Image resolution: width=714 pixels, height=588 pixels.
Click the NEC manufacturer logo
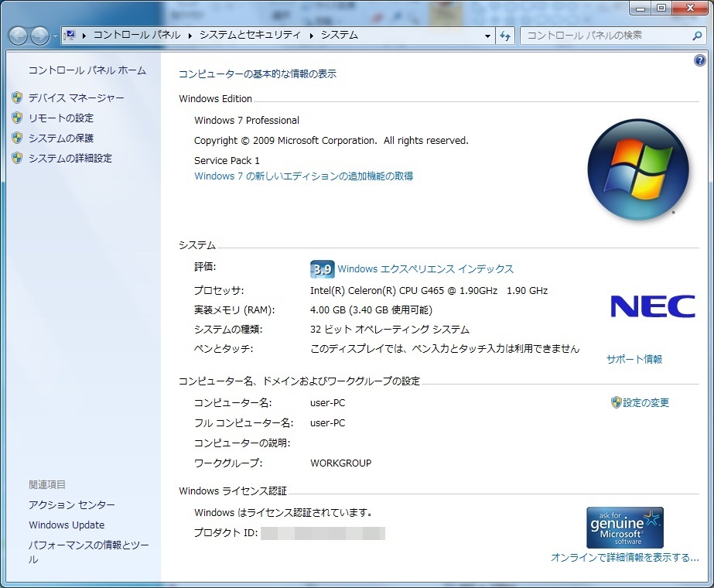point(653,306)
